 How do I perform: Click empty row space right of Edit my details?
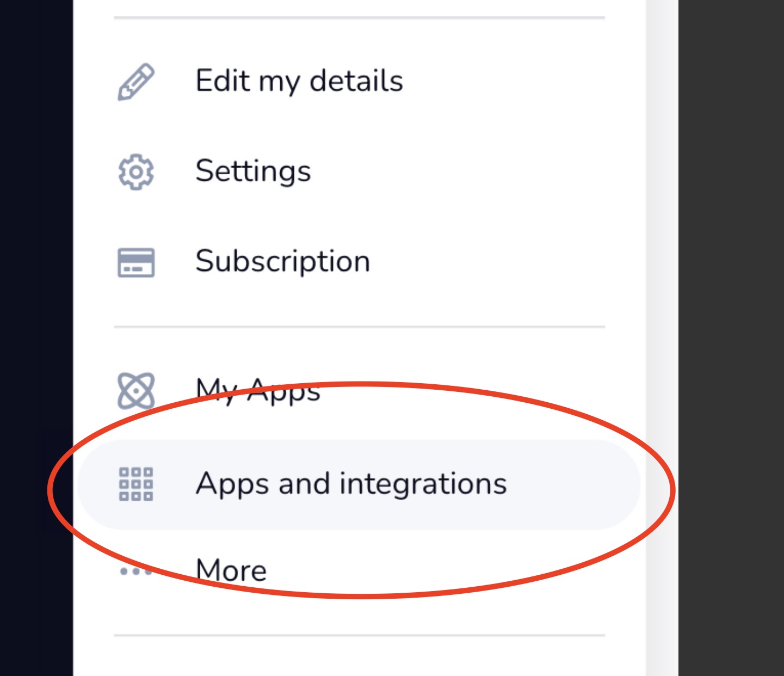coord(522,81)
